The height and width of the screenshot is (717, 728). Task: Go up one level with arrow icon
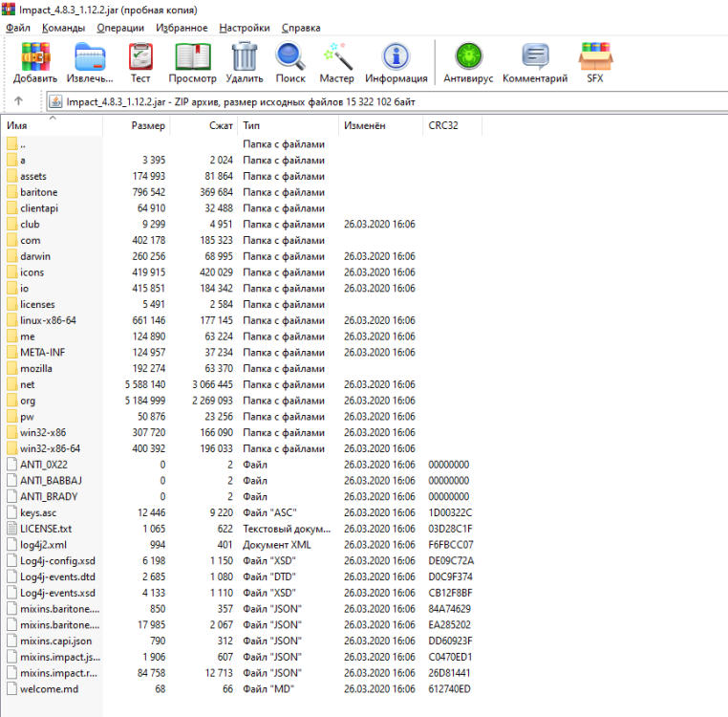coord(18,100)
